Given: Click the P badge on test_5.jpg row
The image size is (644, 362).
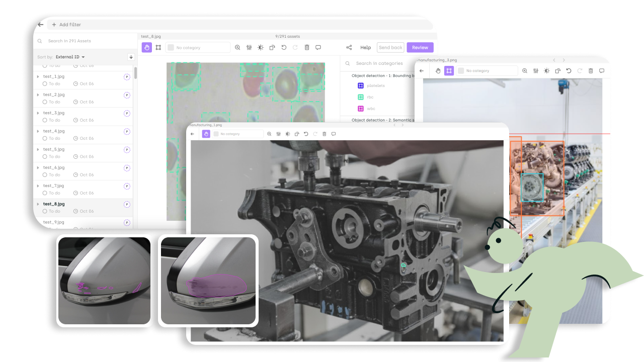Looking at the screenshot, I should [127, 149].
